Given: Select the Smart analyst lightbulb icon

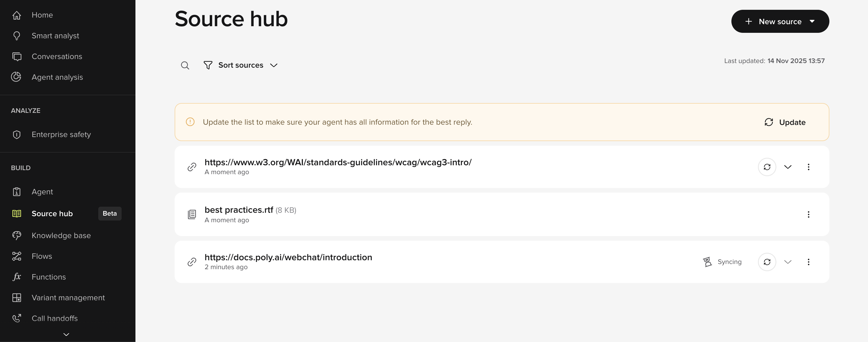Looking at the screenshot, I should click(17, 36).
